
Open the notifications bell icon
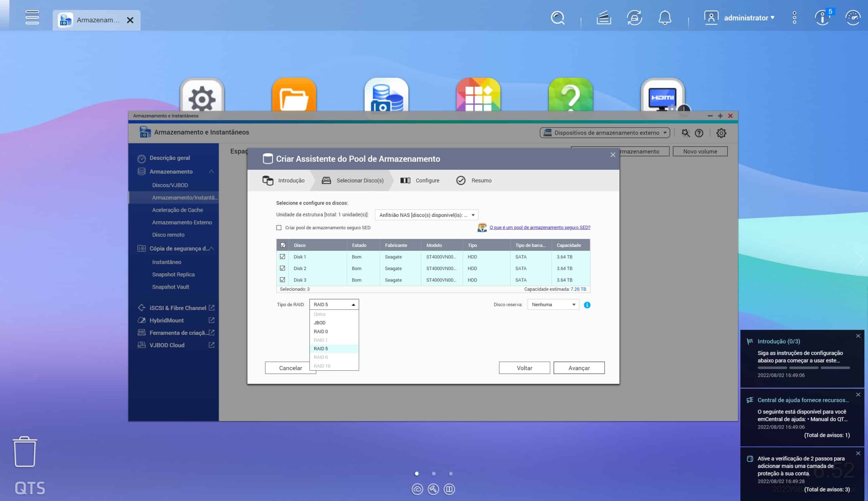tap(665, 18)
